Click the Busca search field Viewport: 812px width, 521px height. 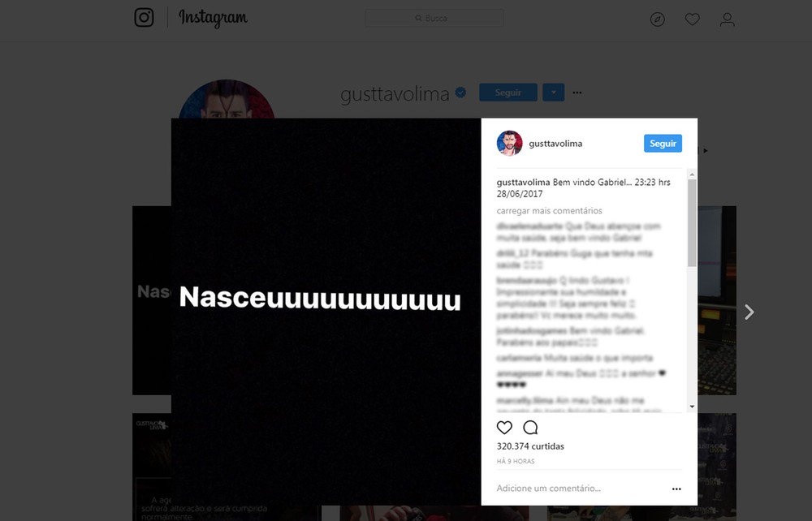pos(434,18)
